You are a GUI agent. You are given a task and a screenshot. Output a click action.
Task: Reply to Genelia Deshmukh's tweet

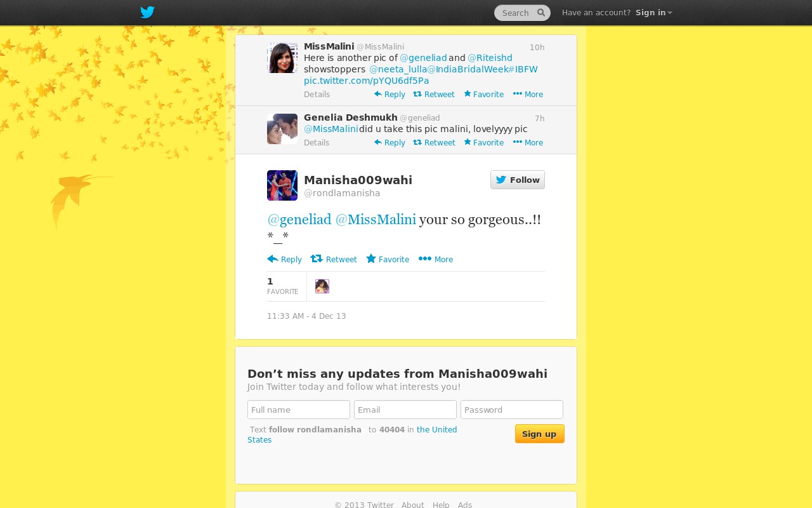click(x=390, y=143)
